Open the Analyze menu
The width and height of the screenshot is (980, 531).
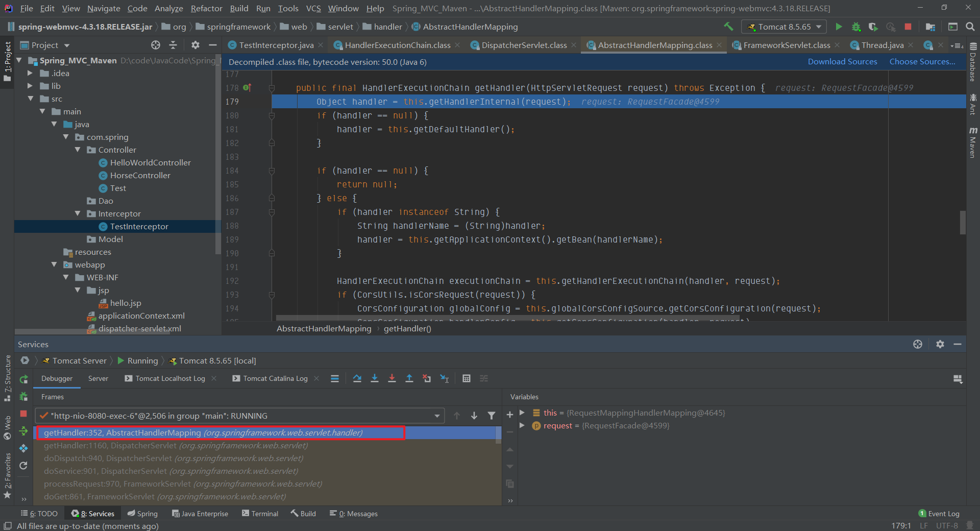coord(168,8)
